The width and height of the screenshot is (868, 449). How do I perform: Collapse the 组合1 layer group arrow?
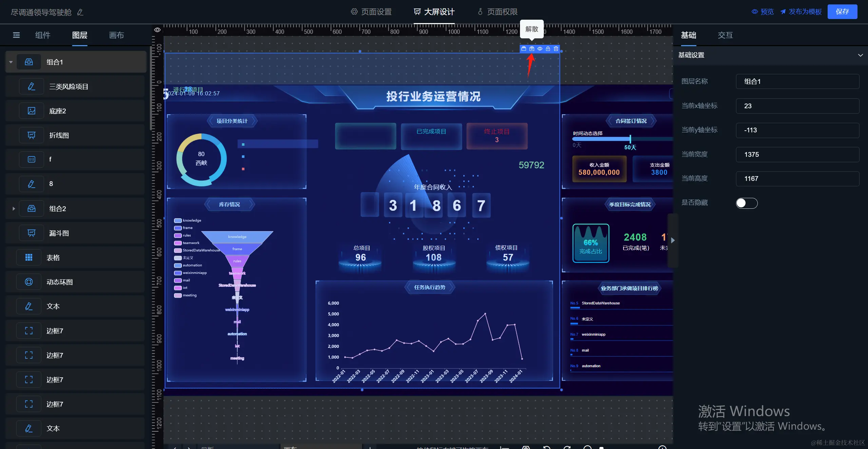[11, 62]
